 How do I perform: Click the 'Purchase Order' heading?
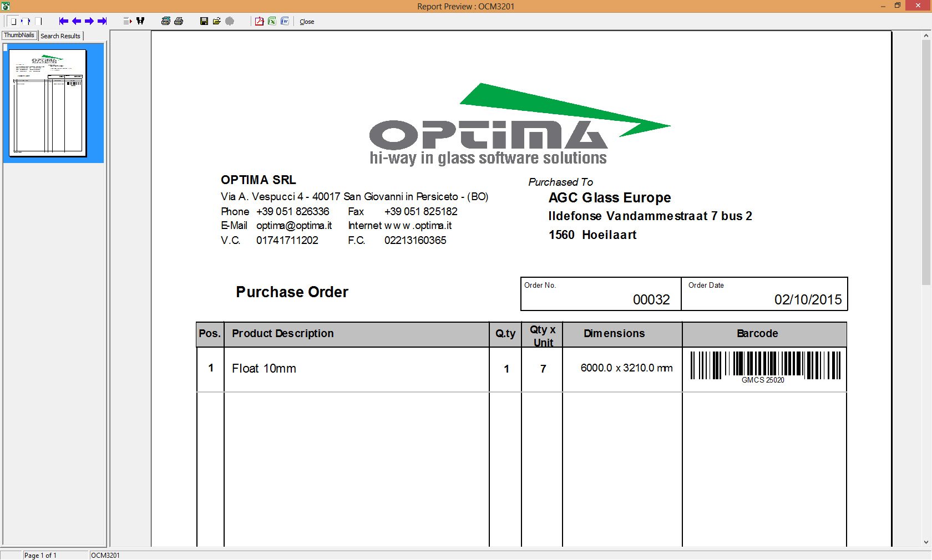pos(292,292)
